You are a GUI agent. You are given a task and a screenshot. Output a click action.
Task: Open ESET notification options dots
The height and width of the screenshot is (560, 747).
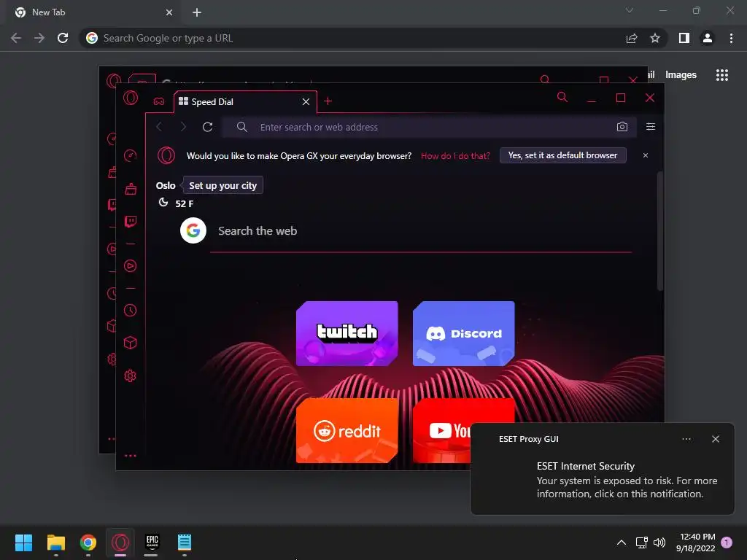[686, 439]
